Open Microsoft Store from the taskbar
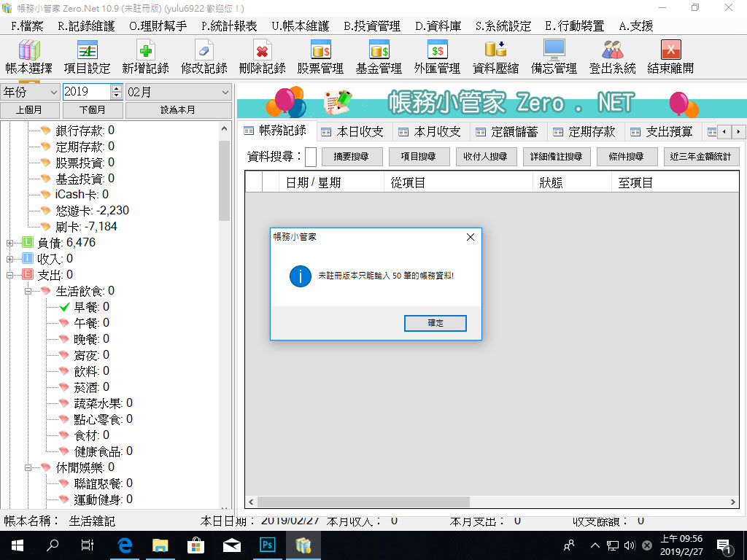The width and height of the screenshot is (747, 560). 196,545
